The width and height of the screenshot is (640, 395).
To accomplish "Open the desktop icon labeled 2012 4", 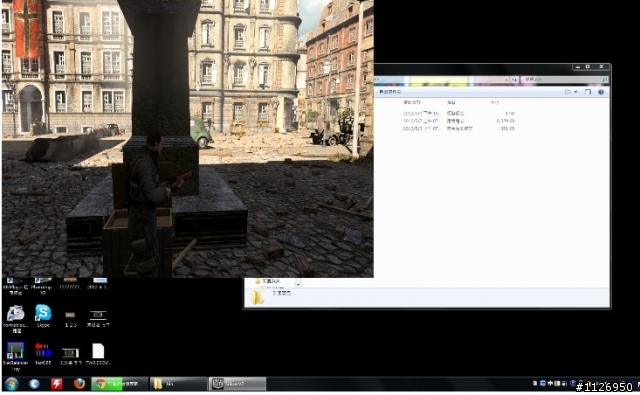I will click(x=98, y=284).
